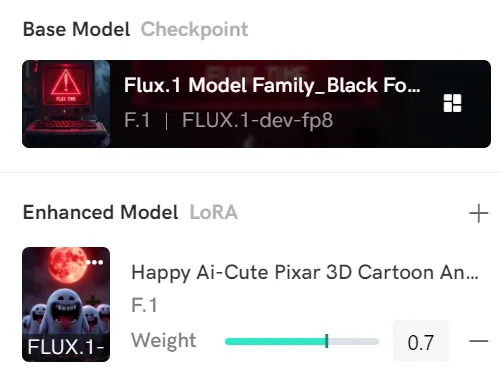Click the grey unfilled part of Weight slider
The image size is (502, 383).
(353, 341)
